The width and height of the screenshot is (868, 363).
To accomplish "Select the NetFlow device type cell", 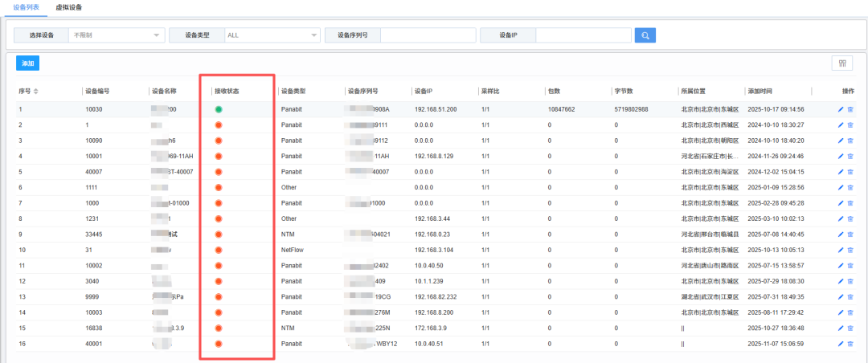I will click(293, 250).
